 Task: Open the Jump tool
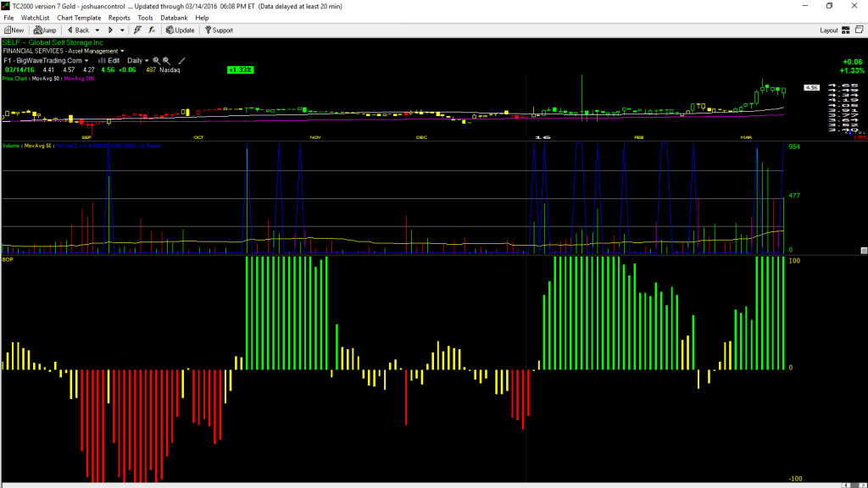pos(45,30)
